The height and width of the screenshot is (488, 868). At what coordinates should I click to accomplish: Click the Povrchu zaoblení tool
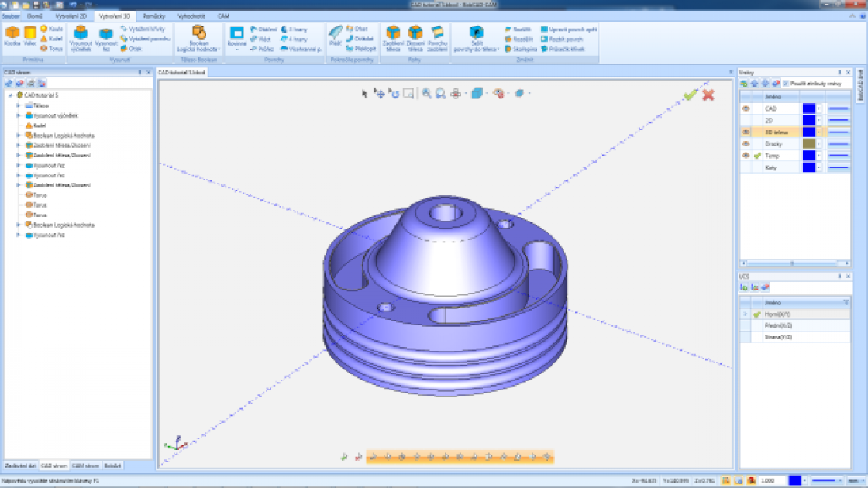[437, 39]
